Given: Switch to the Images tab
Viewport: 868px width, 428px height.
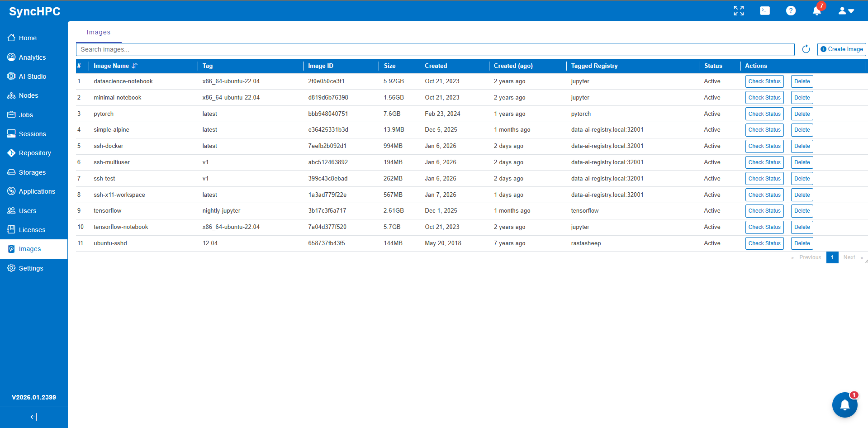Looking at the screenshot, I should (x=99, y=32).
